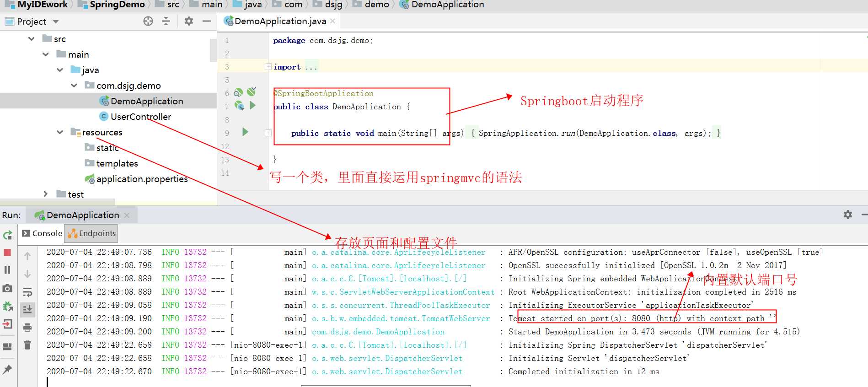Click the 'Started DemoApplication in 3.473 seconds' log line

point(654,332)
